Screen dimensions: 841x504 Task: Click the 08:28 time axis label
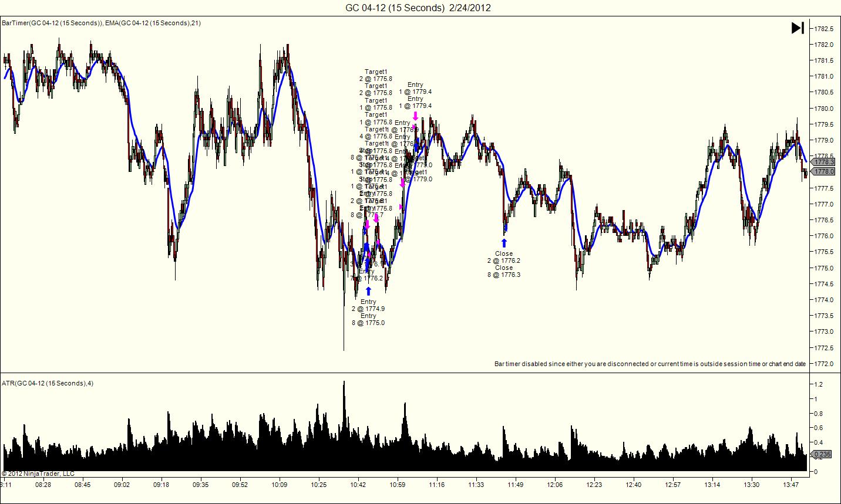43,485
